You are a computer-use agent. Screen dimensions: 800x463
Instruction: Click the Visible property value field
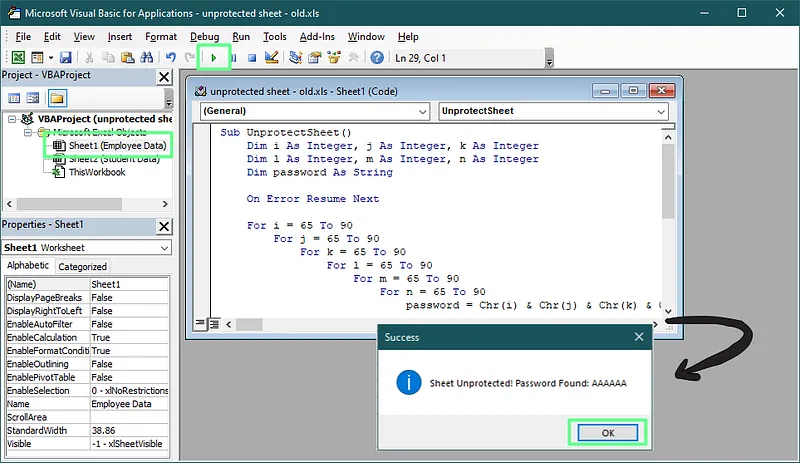coord(129,444)
